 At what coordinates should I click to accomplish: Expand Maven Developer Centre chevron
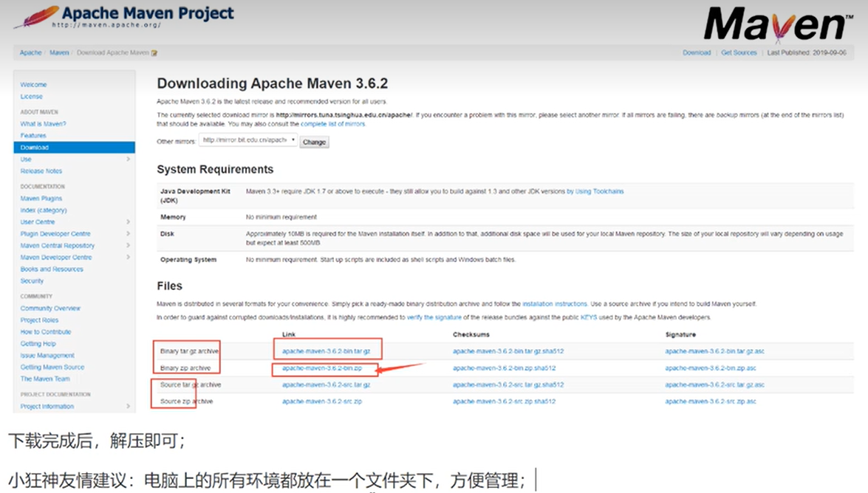click(129, 258)
